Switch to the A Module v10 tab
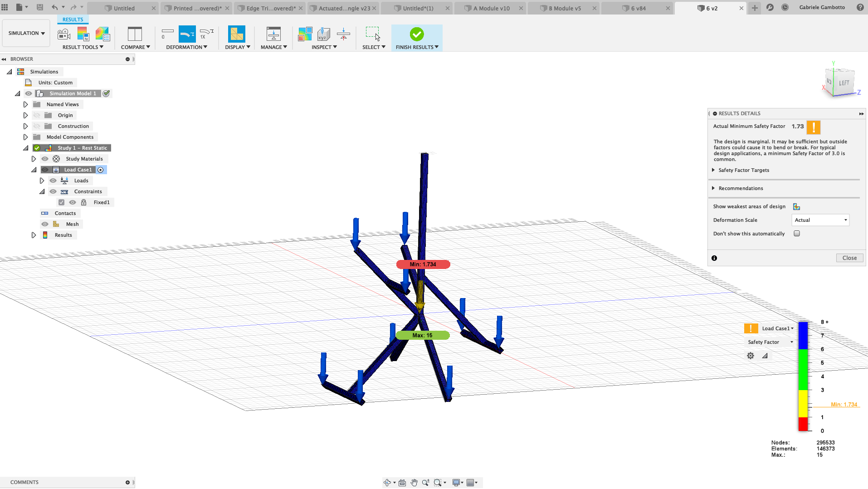 tap(490, 8)
